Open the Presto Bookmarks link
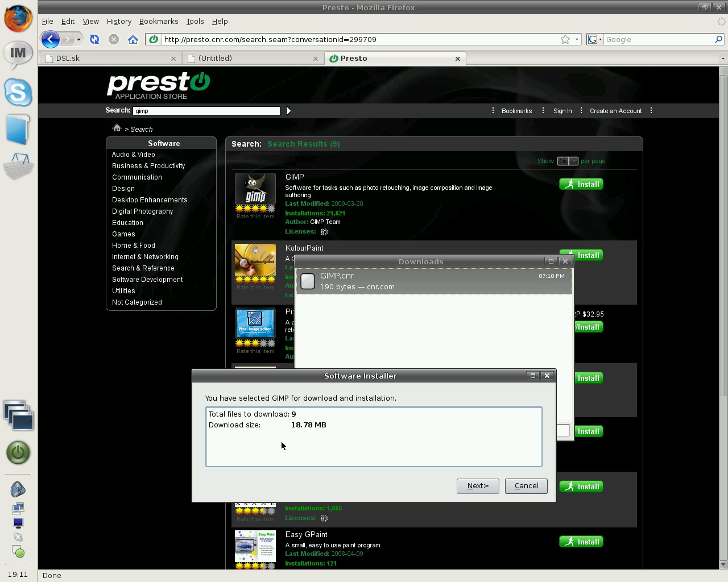 coord(516,111)
